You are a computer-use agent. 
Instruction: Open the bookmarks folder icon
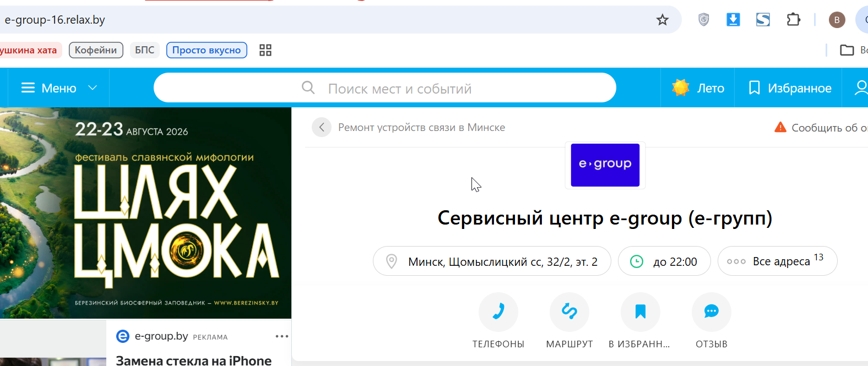tap(847, 50)
